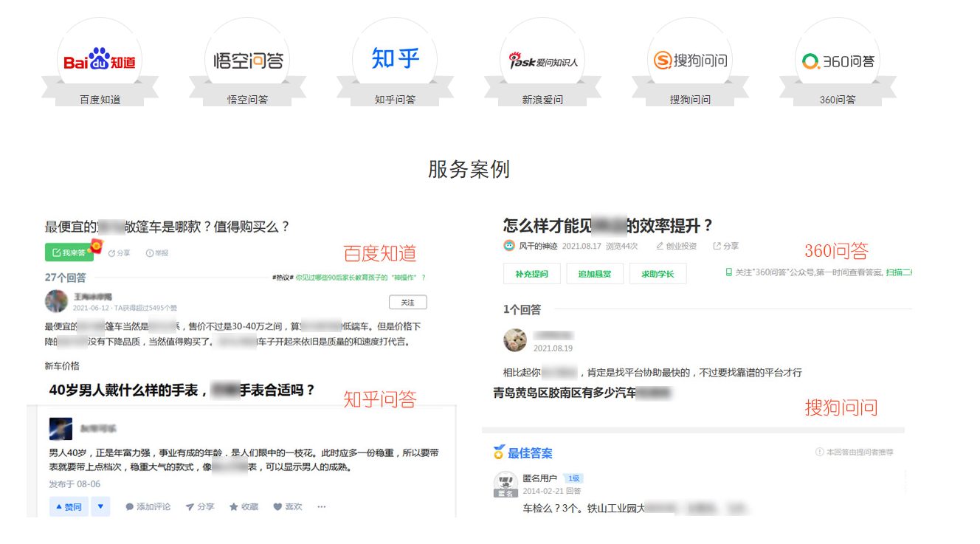
Task: Click the 补充提问 button
Action: 531,274
